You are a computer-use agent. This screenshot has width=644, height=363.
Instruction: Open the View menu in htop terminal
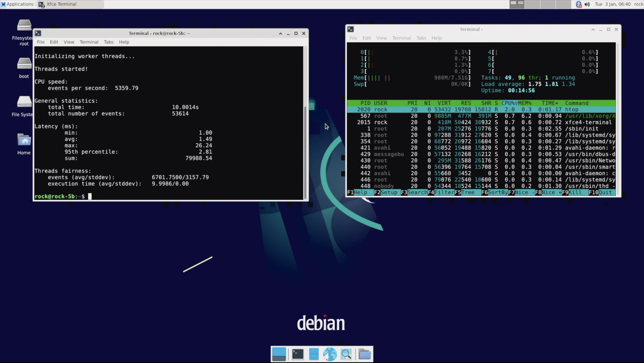381,38
